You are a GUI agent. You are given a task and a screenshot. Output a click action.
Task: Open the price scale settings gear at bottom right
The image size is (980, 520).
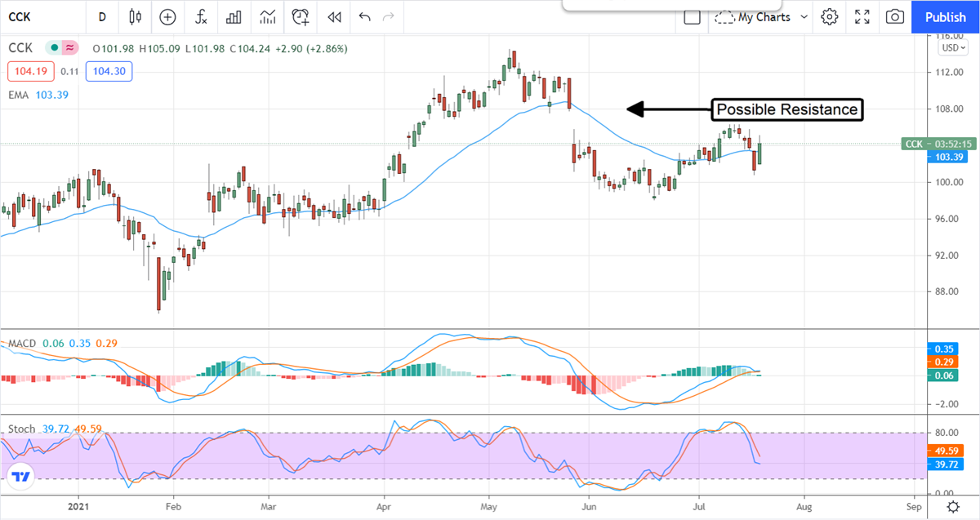[x=953, y=507]
